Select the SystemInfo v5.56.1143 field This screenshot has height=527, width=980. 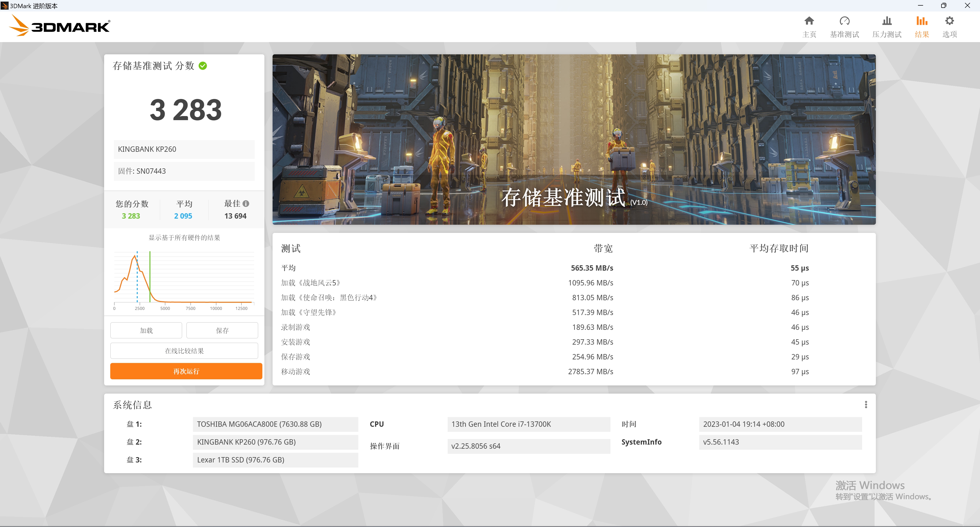pyautogui.click(x=780, y=442)
